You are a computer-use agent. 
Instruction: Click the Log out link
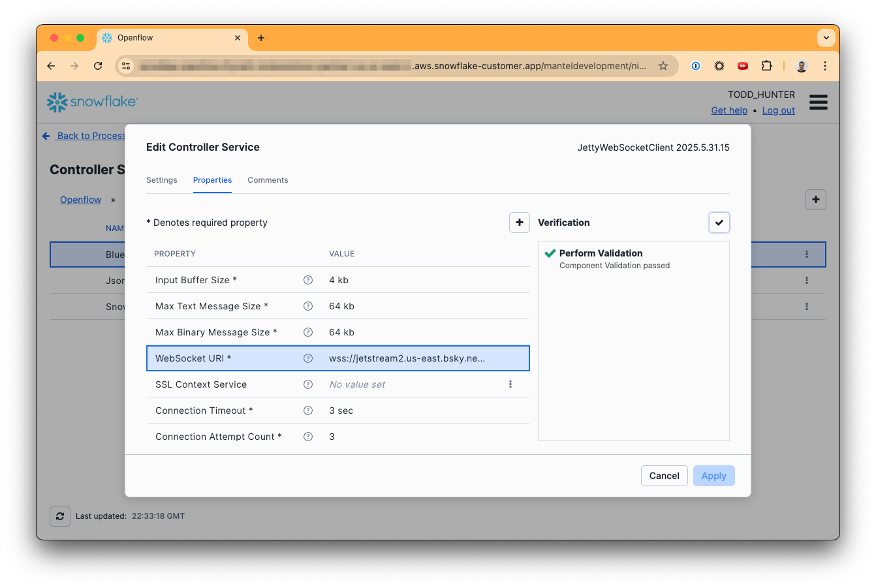[779, 110]
